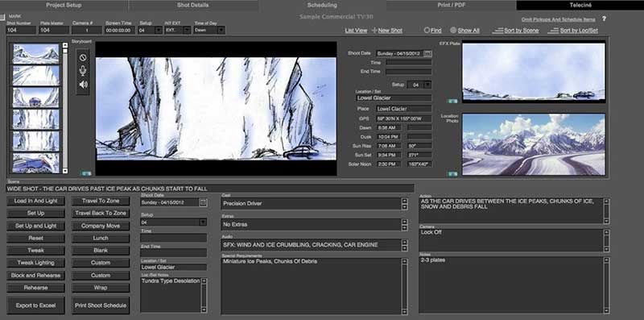This screenshot has width=644, height=320.
Task: Click the up arrow of the thumbnail list scrollbar
Action: [65, 45]
